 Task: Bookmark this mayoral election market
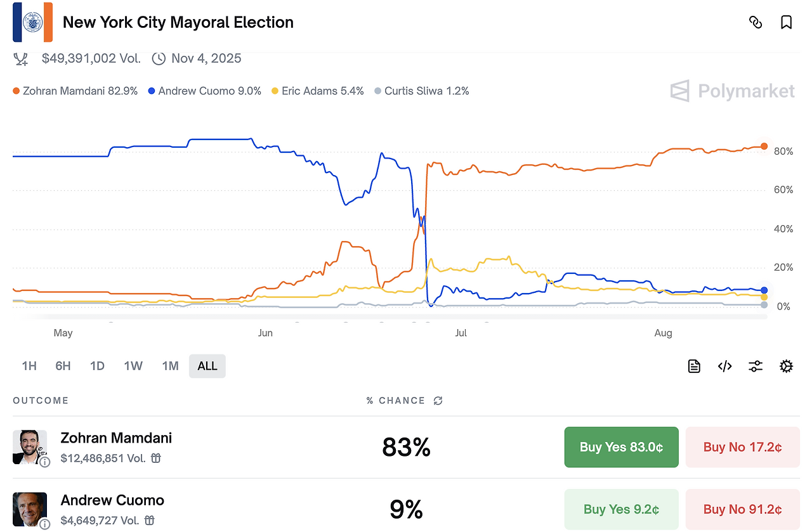click(x=786, y=23)
